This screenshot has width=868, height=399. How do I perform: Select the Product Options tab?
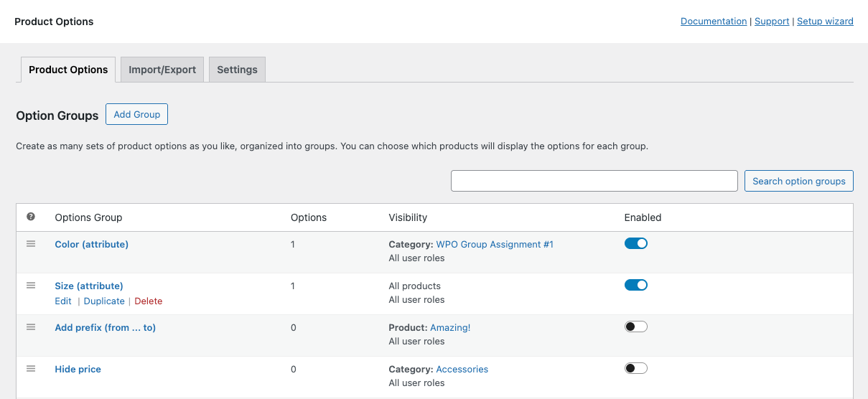tap(68, 70)
